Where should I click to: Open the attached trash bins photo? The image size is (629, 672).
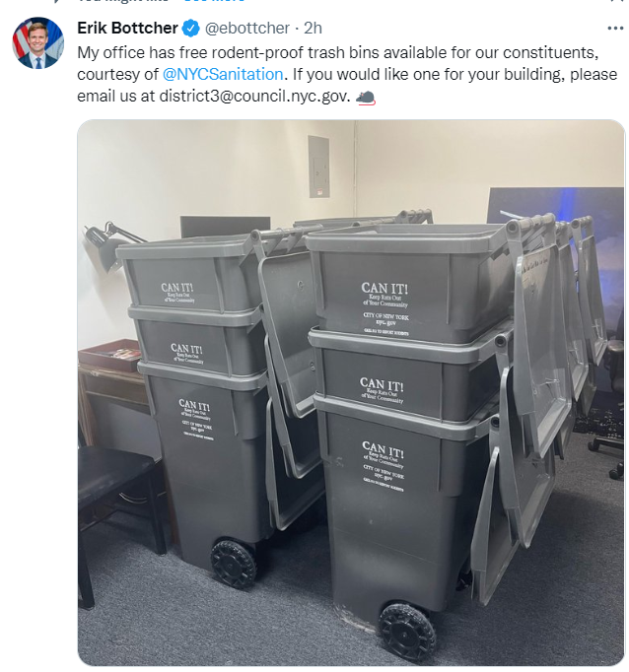[351, 392]
